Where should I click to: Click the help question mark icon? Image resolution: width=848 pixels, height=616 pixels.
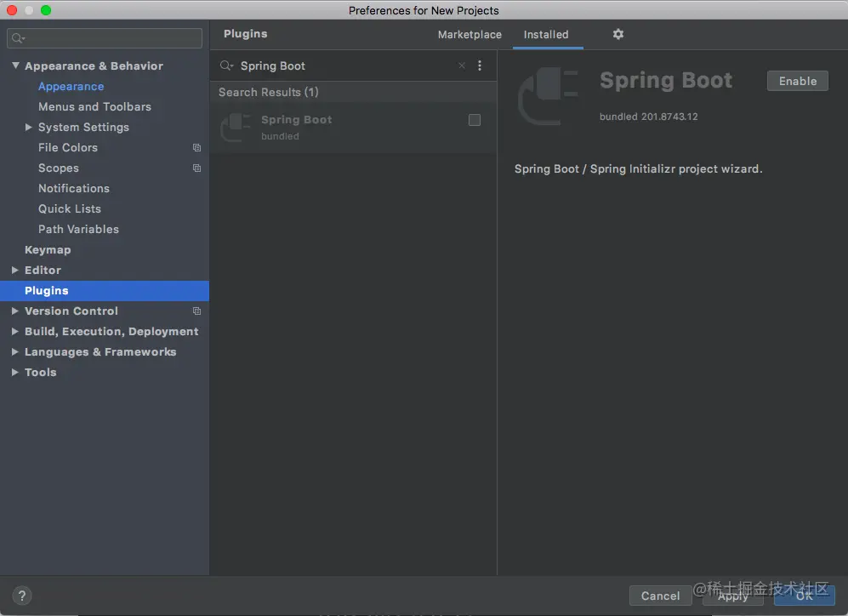[x=21, y=596]
